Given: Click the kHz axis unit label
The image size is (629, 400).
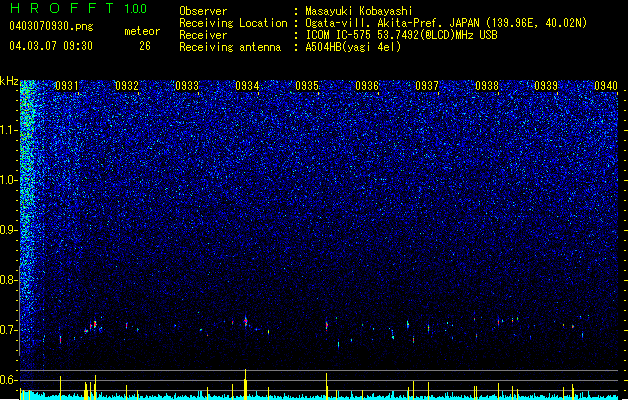Looking at the screenshot, I should (x=9, y=81).
